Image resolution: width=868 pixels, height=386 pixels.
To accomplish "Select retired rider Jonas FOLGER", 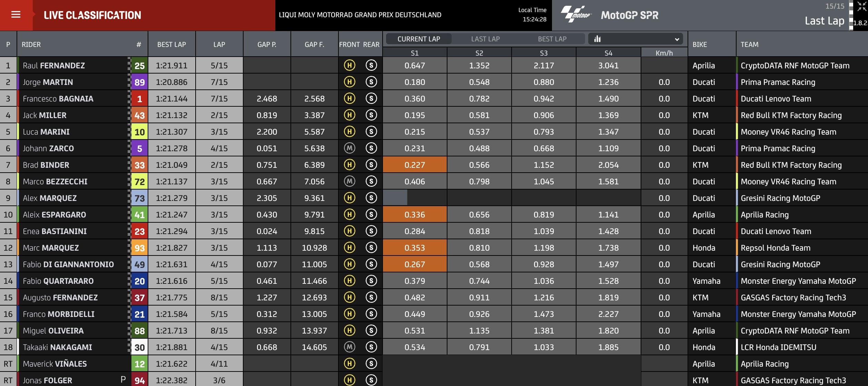I will pyautogui.click(x=47, y=380).
